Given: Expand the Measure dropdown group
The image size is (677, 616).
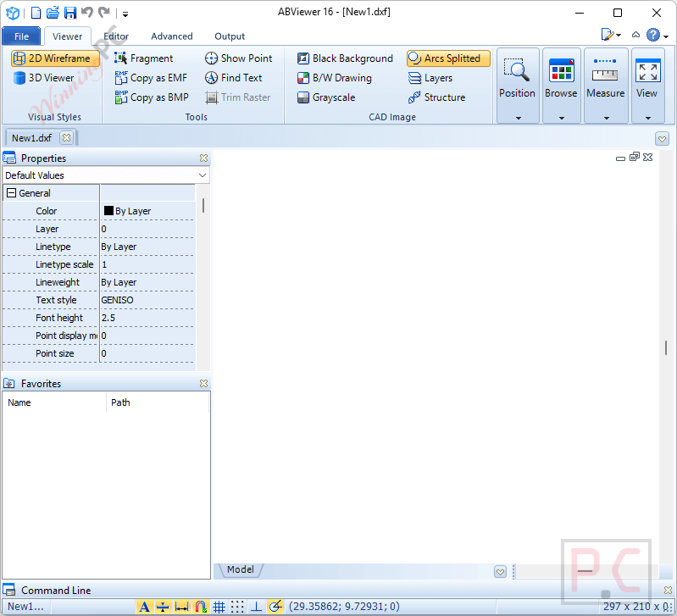Looking at the screenshot, I should tap(606, 86).
